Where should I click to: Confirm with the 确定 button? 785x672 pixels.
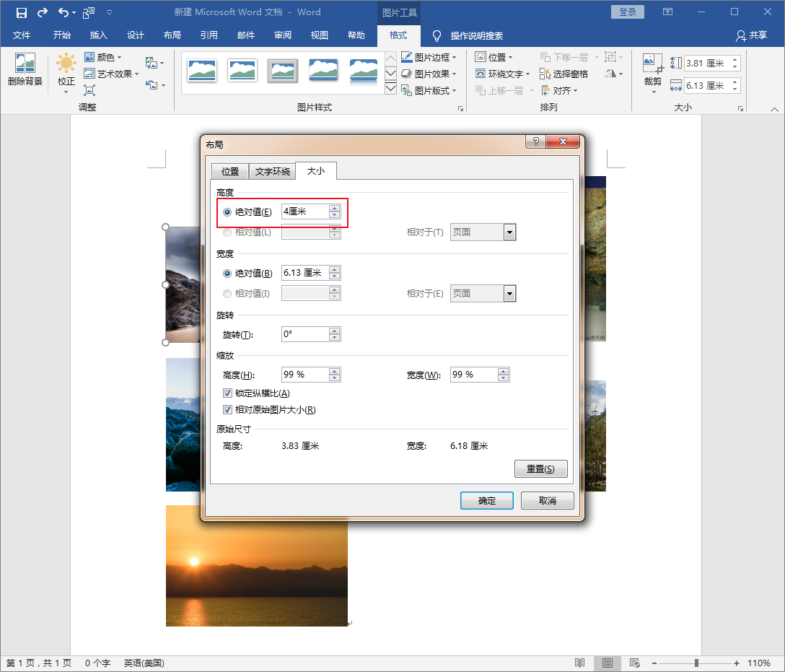coord(486,500)
